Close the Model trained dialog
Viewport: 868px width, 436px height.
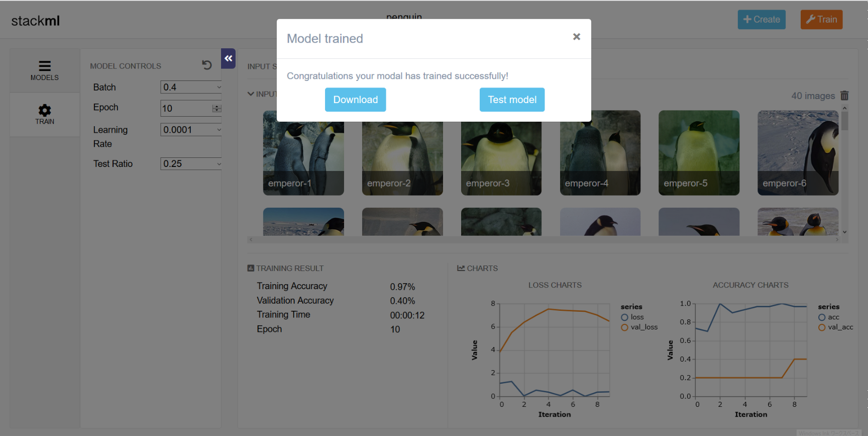[x=577, y=37]
